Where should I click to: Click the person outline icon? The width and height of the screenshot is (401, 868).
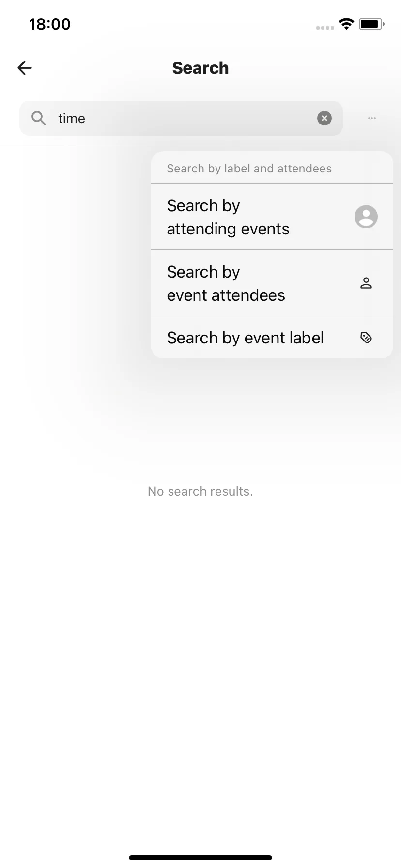pos(366,283)
